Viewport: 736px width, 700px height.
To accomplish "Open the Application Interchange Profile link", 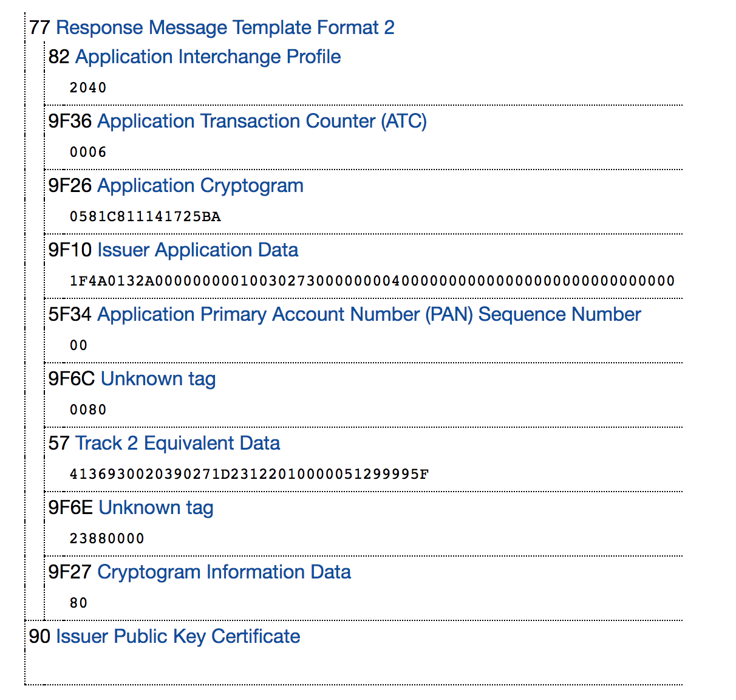I will (x=208, y=57).
